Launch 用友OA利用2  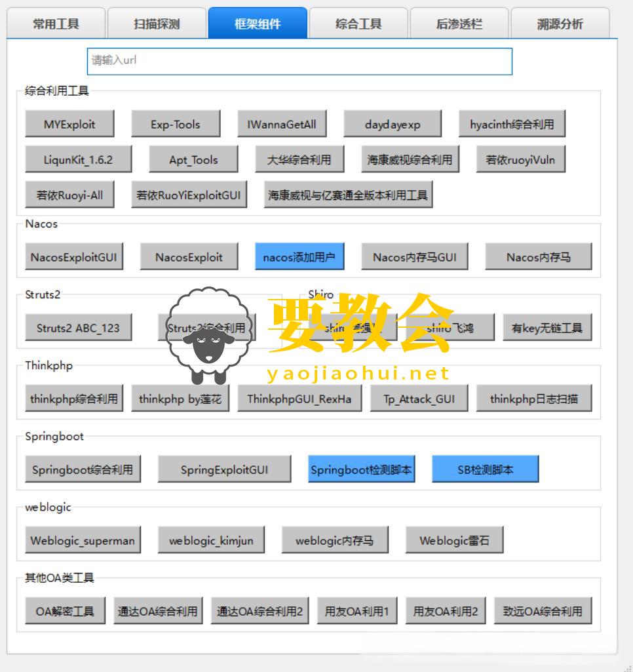446,611
